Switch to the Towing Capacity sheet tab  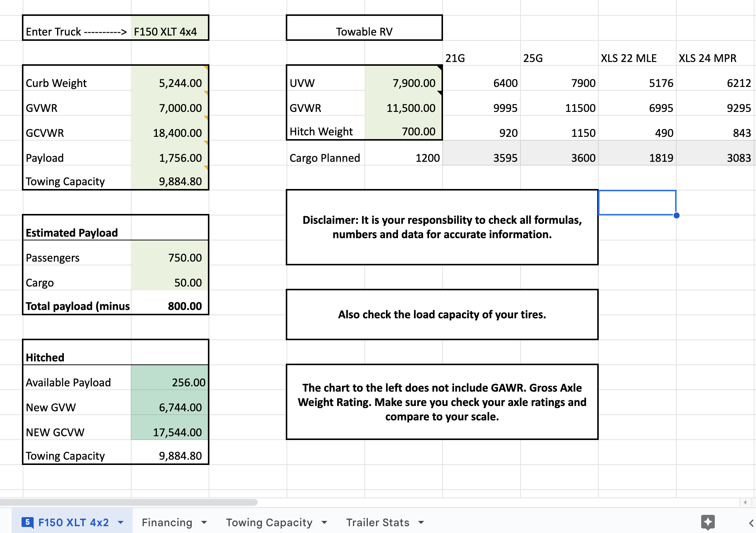pos(269,522)
